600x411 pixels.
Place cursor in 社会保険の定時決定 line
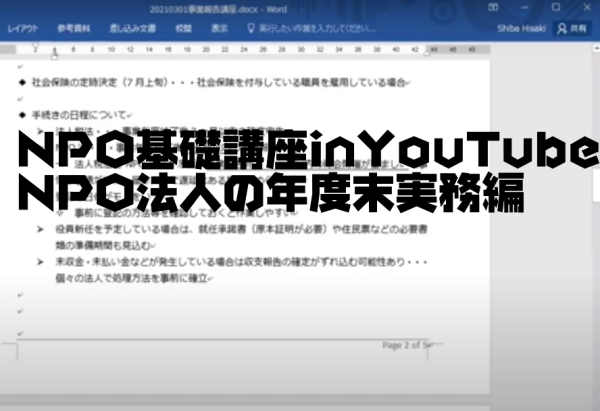pos(200,80)
